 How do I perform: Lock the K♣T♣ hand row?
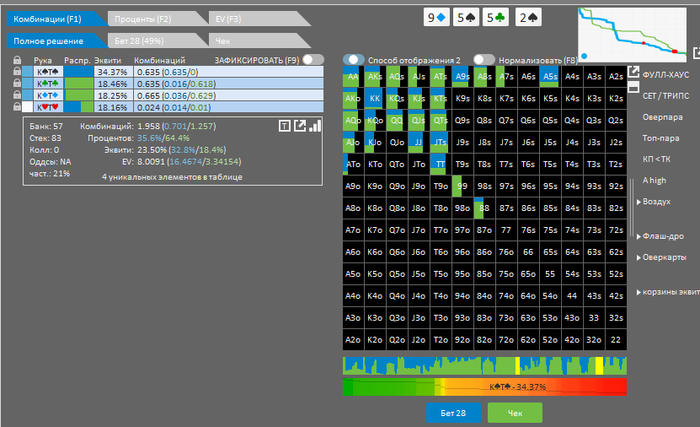(x=17, y=83)
